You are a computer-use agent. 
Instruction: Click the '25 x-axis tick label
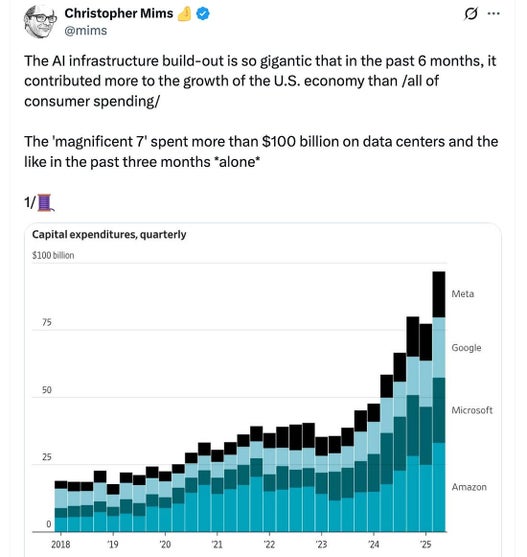point(425,544)
